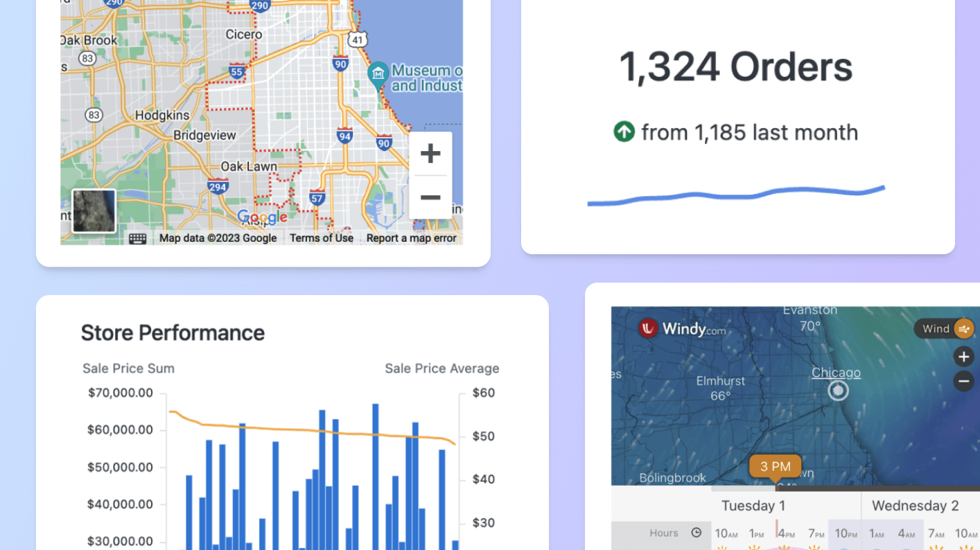Viewport: 980px width, 550px height.
Task: Zoom in on the Google map
Action: click(430, 154)
